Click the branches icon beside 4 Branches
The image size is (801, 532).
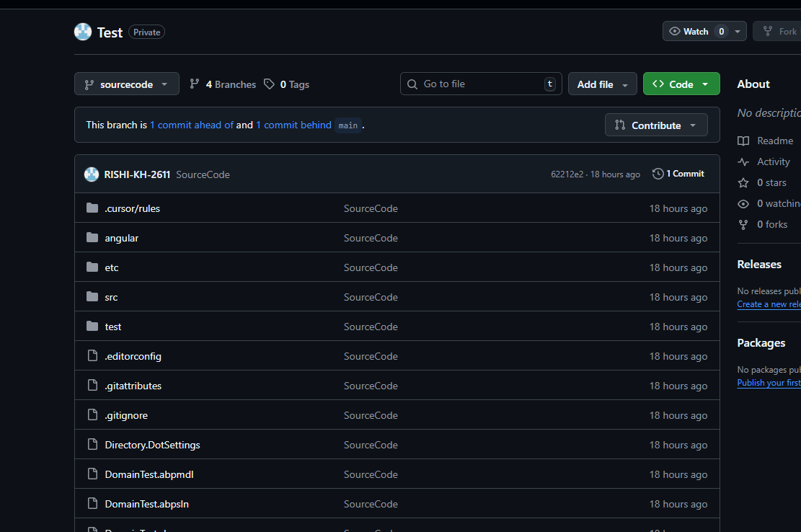(x=195, y=84)
